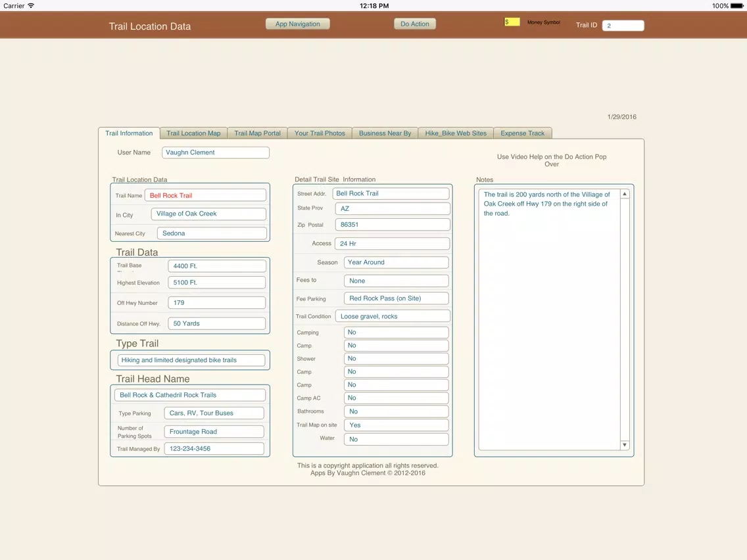Select the User Name field Vaughn Clement
Image resolution: width=747 pixels, height=560 pixels.
(215, 152)
